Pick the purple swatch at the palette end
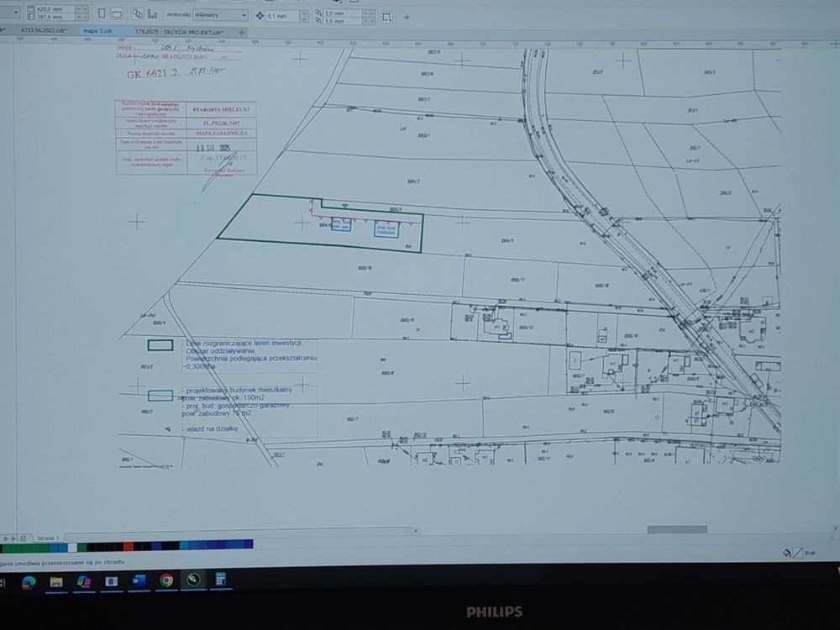The height and width of the screenshot is (630, 840). click(249, 544)
